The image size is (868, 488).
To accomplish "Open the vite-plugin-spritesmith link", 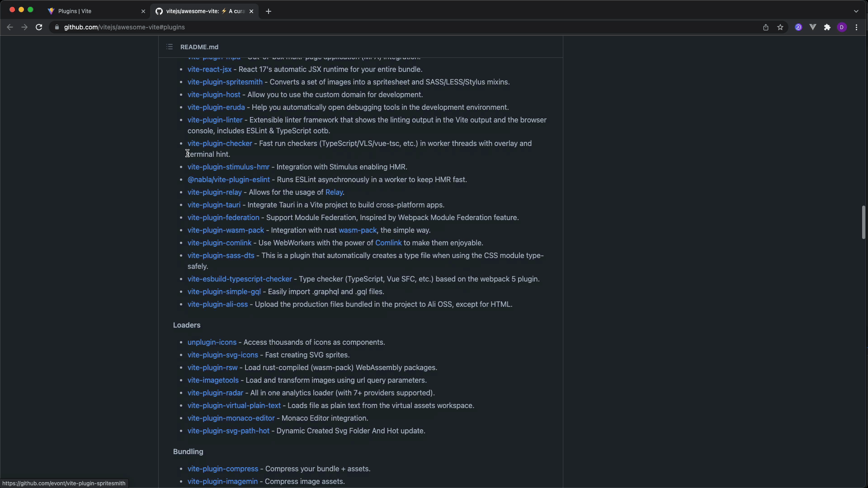I will (225, 82).
